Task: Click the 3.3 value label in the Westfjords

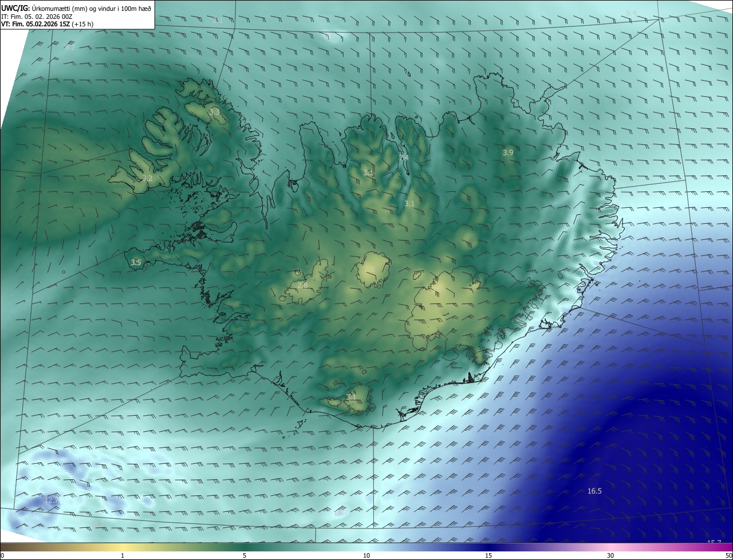Action: 214,113
